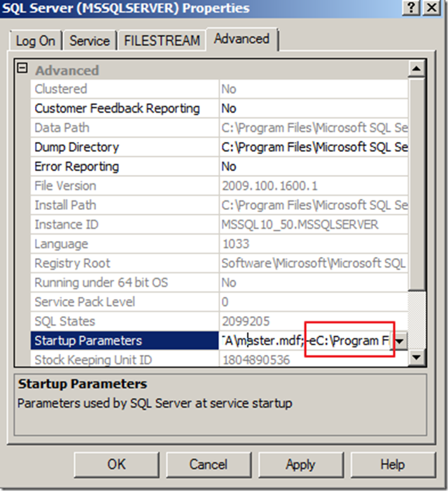Click the Running under 64 bit OS row
Image resolution: width=448 pixels, height=491 pixels.
(x=220, y=283)
